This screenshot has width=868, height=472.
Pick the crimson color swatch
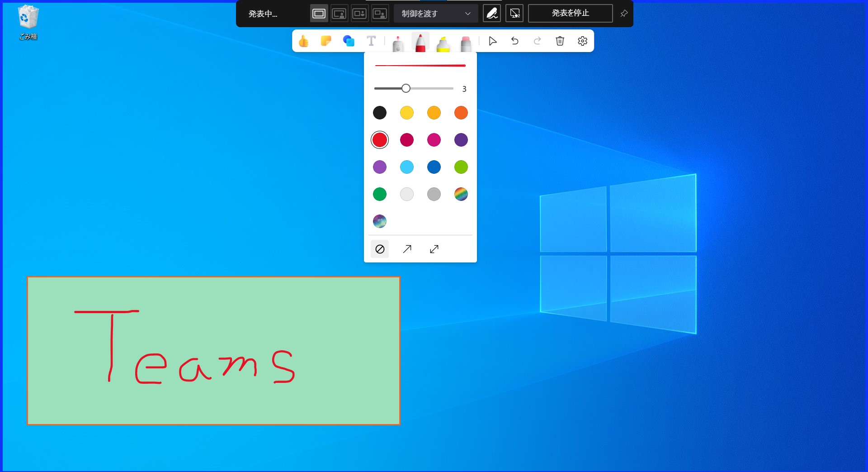tap(407, 140)
